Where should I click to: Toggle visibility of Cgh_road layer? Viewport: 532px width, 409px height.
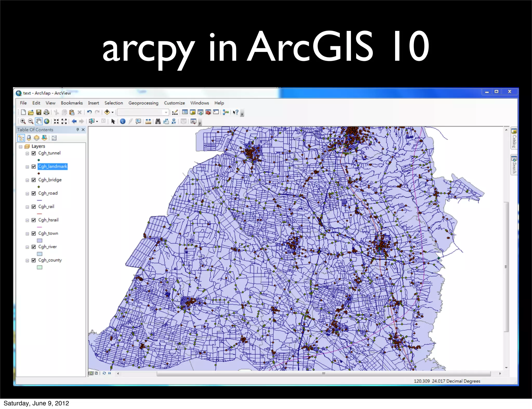click(x=34, y=193)
